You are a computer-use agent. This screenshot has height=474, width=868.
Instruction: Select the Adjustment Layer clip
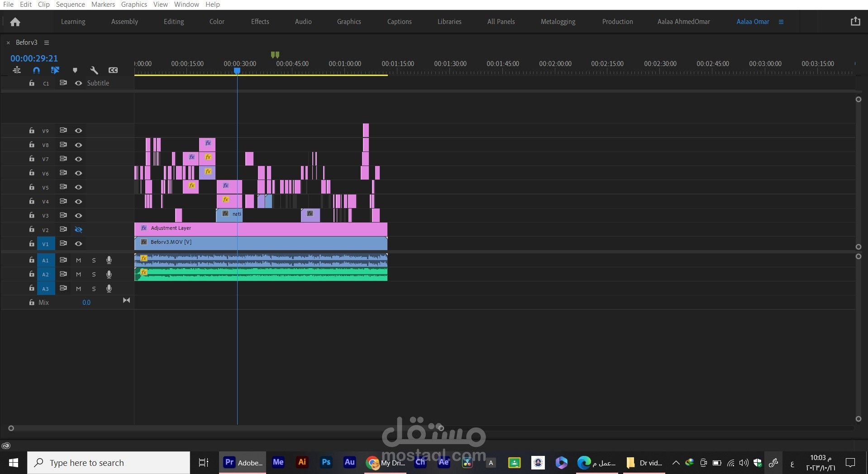point(261,229)
